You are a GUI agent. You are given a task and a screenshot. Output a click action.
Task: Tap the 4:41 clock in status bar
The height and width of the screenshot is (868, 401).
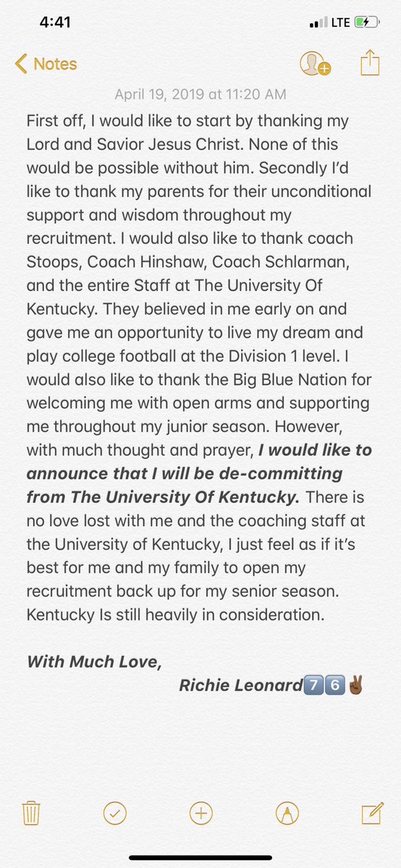coord(56,22)
